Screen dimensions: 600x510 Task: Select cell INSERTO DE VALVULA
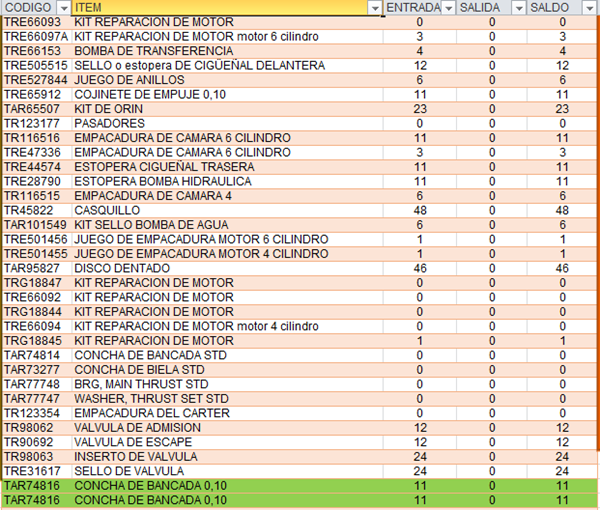pyautogui.click(x=227, y=457)
